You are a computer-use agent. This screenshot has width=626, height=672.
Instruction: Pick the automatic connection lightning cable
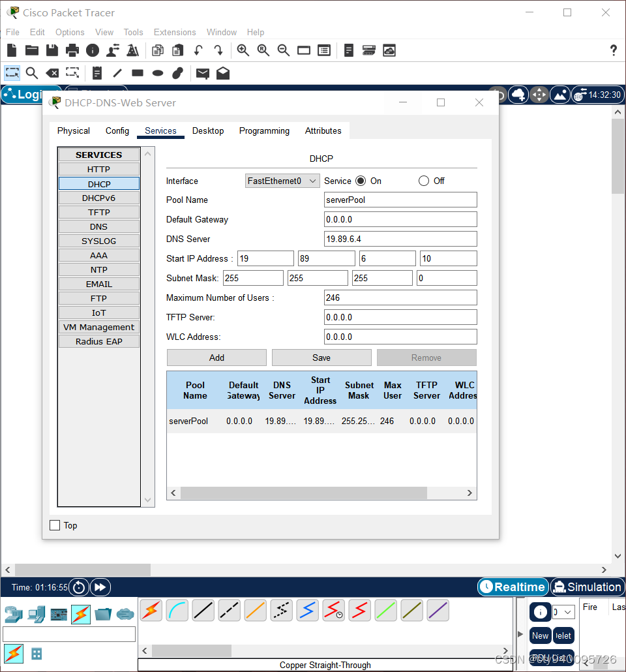click(151, 610)
